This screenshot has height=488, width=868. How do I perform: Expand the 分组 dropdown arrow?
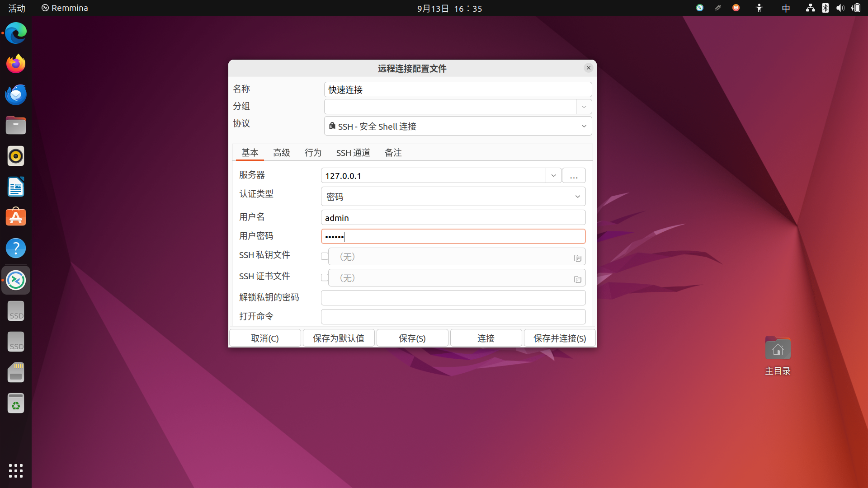pos(584,107)
